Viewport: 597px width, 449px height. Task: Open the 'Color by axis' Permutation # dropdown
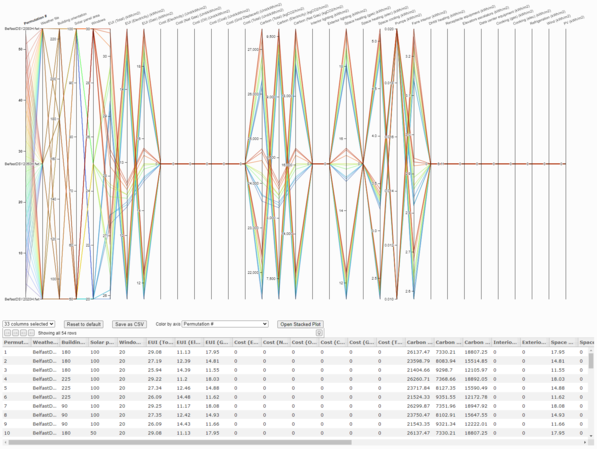[225, 324]
